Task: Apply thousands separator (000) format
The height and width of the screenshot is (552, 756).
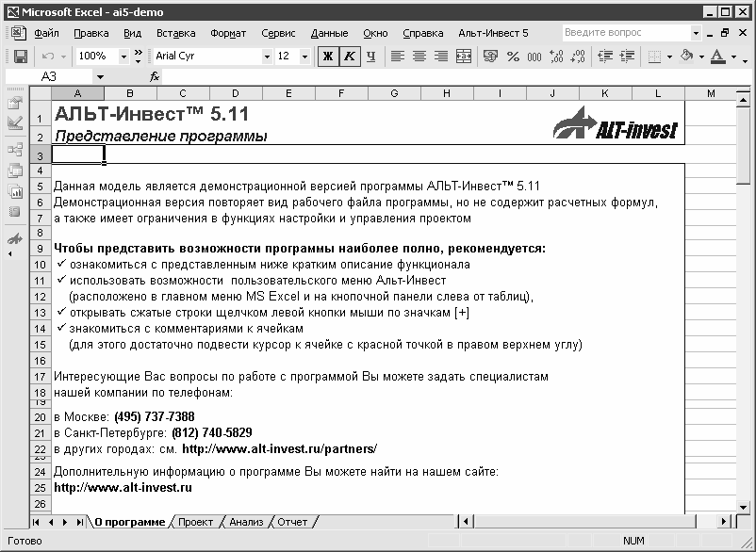Action: (534, 57)
